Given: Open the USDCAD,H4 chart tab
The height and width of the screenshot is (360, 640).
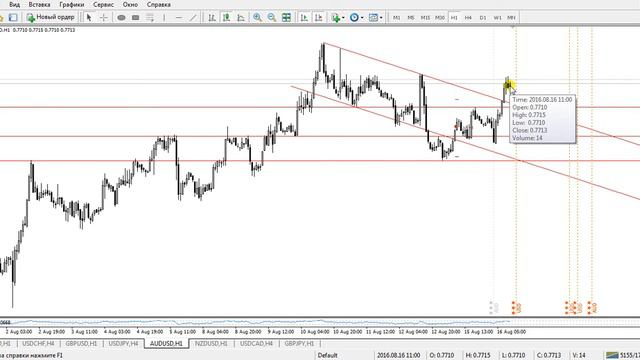Looking at the screenshot, I should pos(256,344).
